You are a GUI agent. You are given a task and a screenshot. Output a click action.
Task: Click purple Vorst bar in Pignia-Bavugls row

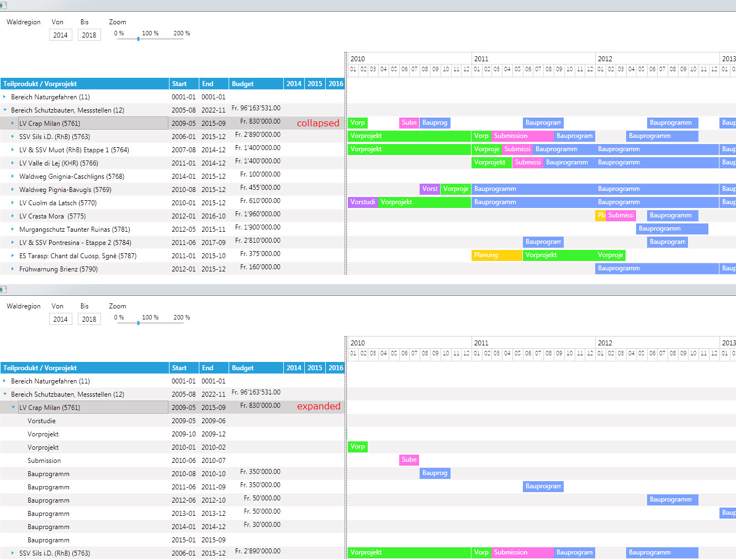[430, 189]
